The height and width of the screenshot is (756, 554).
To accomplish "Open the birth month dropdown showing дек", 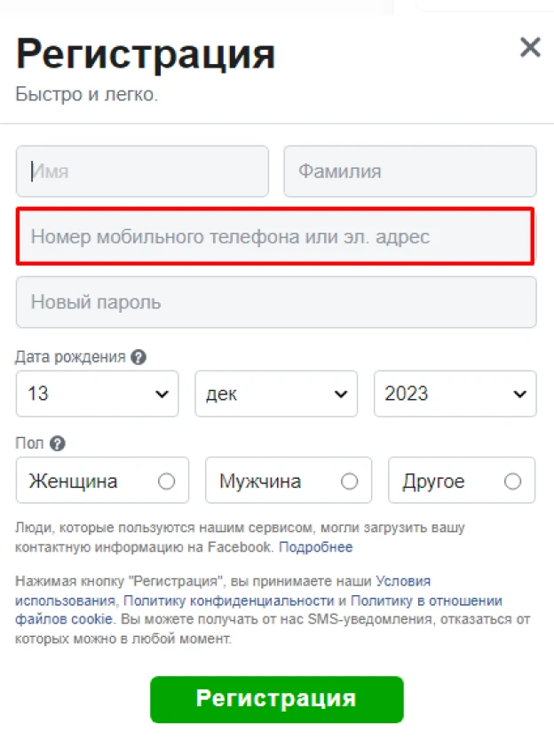I will pos(276,394).
